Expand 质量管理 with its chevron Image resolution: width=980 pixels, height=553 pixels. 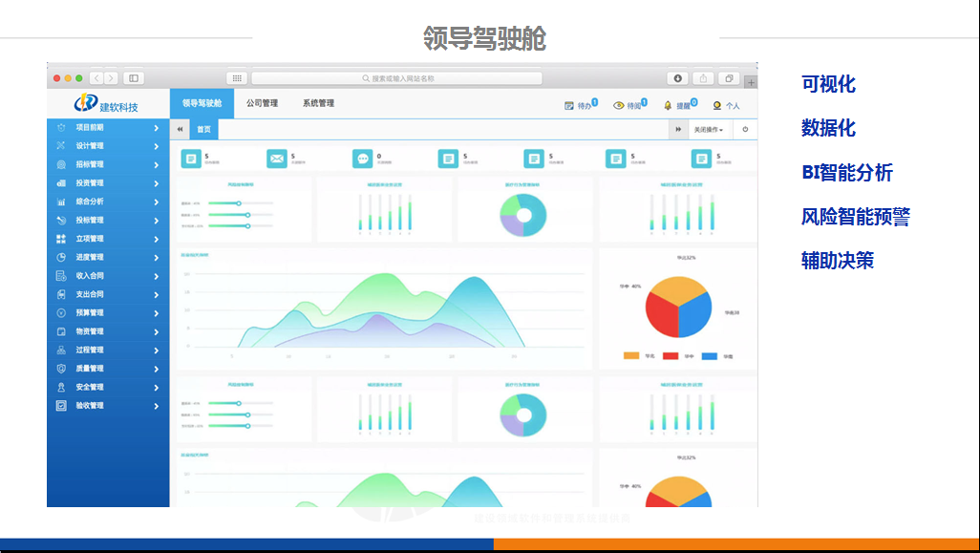click(157, 369)
